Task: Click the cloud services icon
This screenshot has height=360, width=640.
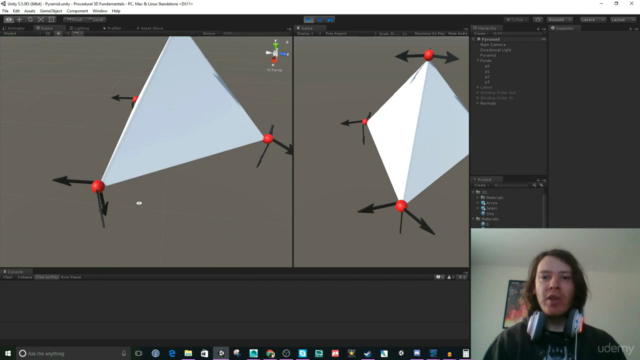Action: [538, 20]
